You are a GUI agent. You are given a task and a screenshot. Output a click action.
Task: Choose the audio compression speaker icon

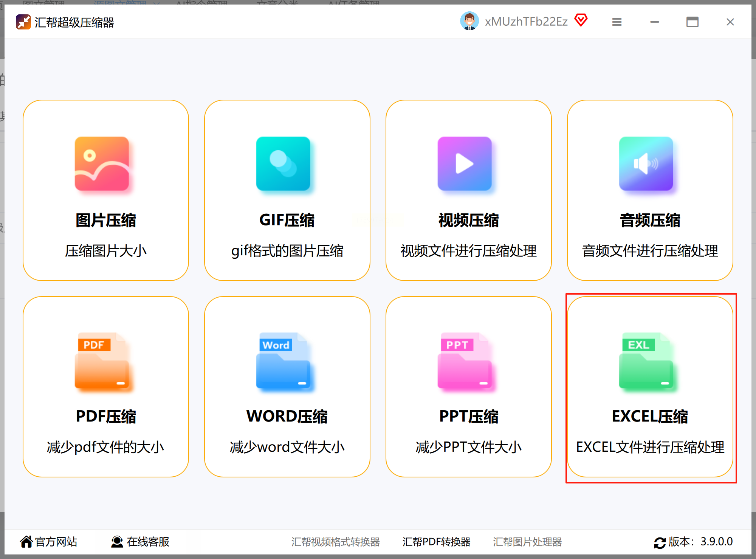[646, 164]
